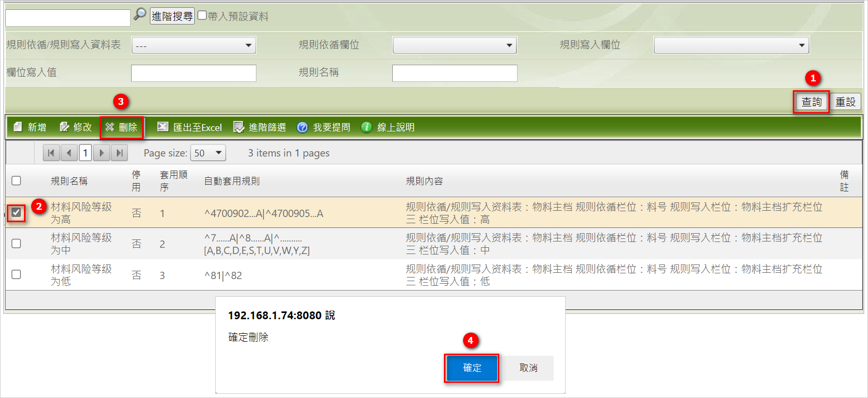Screen dimensions: 868x398
Task: Uncheck the 材料风险等级为高 row checkbox
Action: coord(16,212)
